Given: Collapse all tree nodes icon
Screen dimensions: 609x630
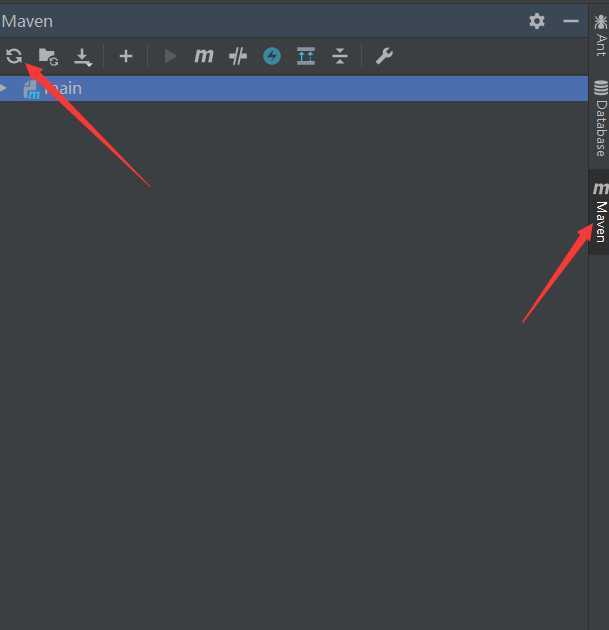Looking at the screenshot, I should pyautogui.click(x=340, y=56).
